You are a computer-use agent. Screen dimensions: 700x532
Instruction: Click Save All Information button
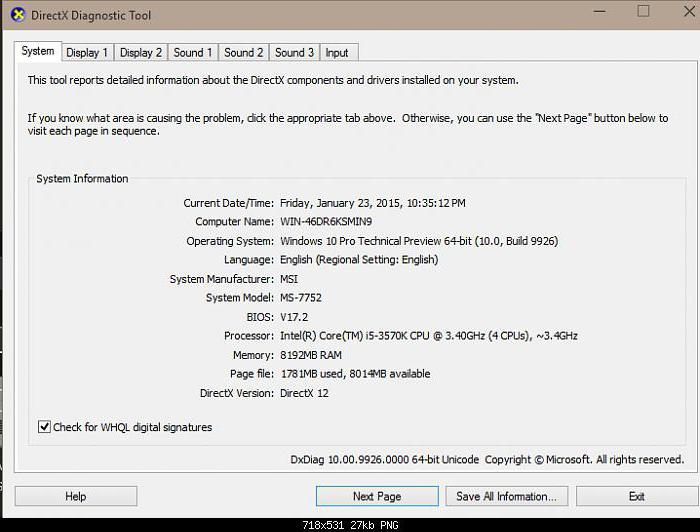click(507, 496)
